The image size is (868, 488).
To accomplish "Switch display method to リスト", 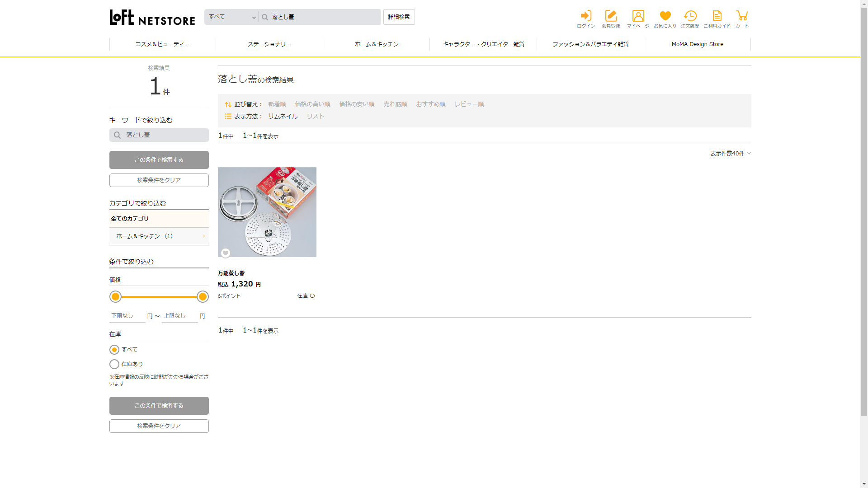I will [316, 117].
